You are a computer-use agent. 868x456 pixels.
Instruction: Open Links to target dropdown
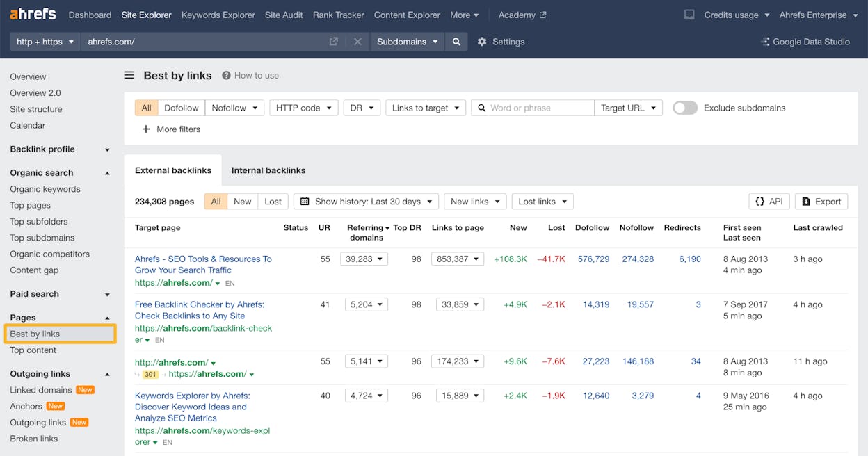[426, 108]
